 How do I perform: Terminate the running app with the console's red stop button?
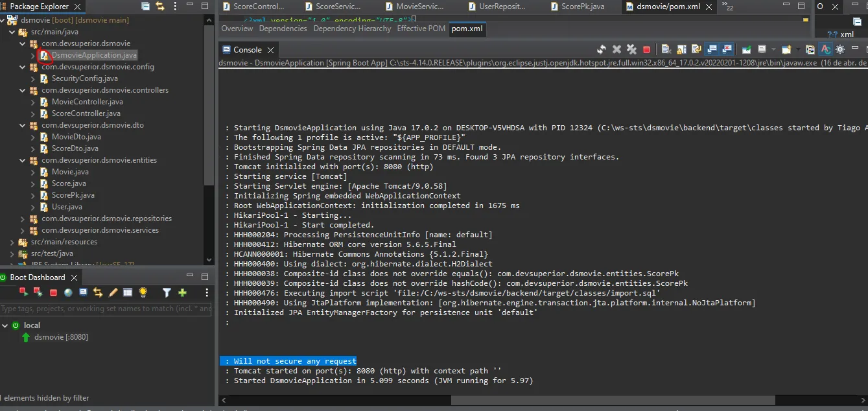pyautogui.click(x=646, y=49)
